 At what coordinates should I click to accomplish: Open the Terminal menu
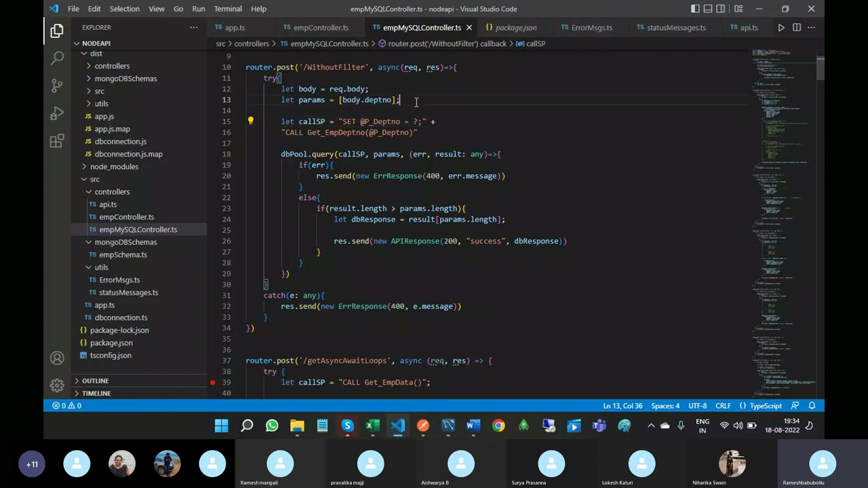coord(228,9)
